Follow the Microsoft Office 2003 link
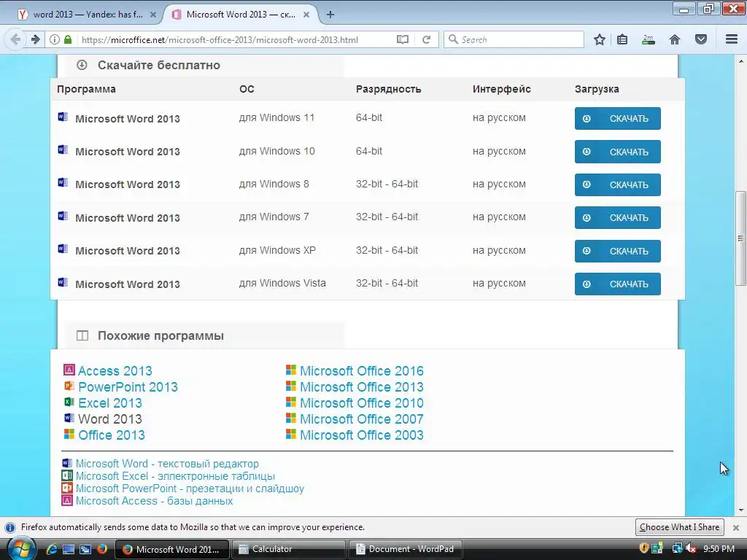The width and height of the screenshot is (747, 560). pos(362,435)
